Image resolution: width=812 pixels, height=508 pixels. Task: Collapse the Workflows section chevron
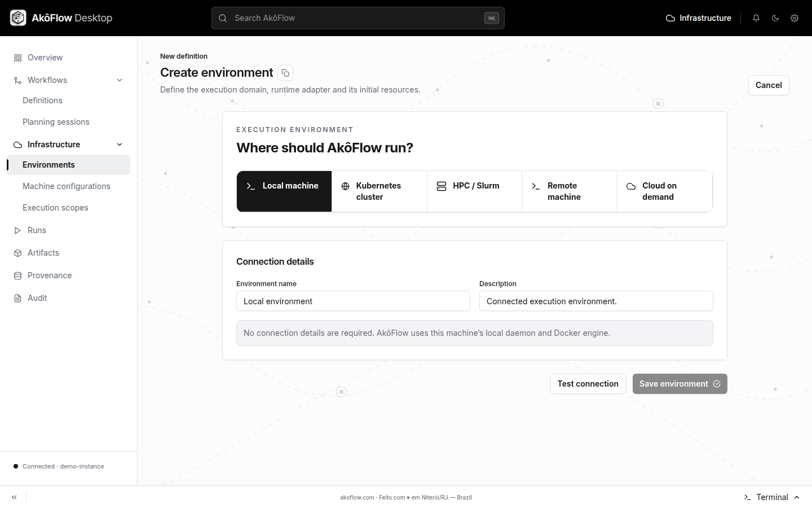tap(120, 80)
